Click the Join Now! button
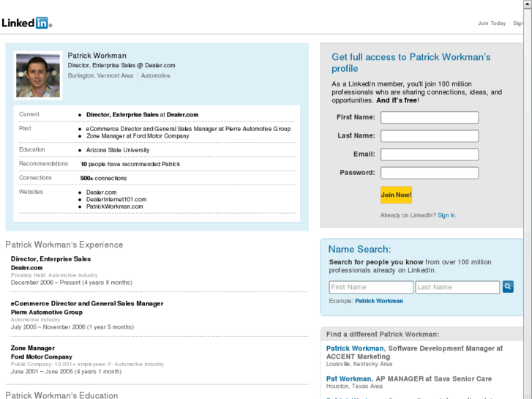This screenshot has height=399, width=532. (x=396, y=195)
